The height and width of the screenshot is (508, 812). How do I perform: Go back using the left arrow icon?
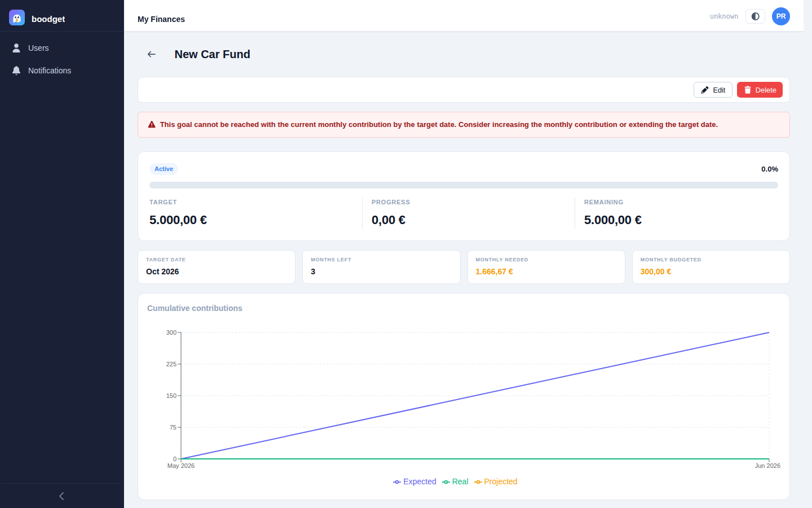tap(151, 54)
